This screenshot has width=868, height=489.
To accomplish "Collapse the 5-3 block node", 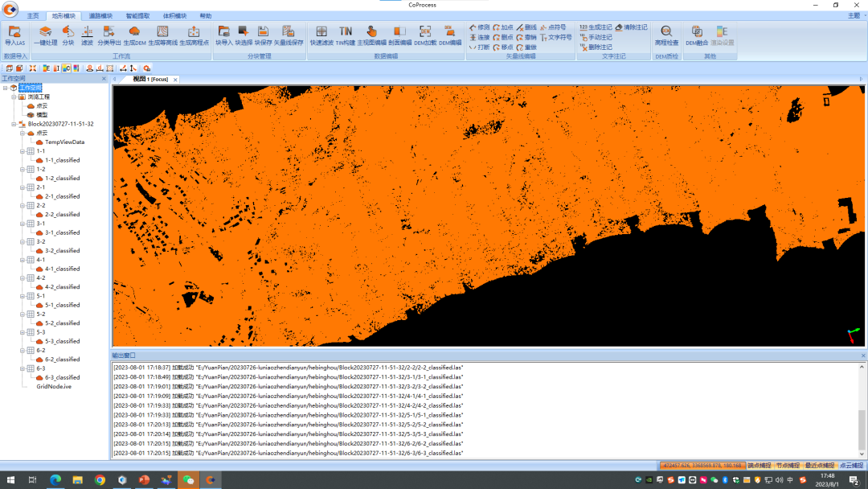I will click(23, 332).
